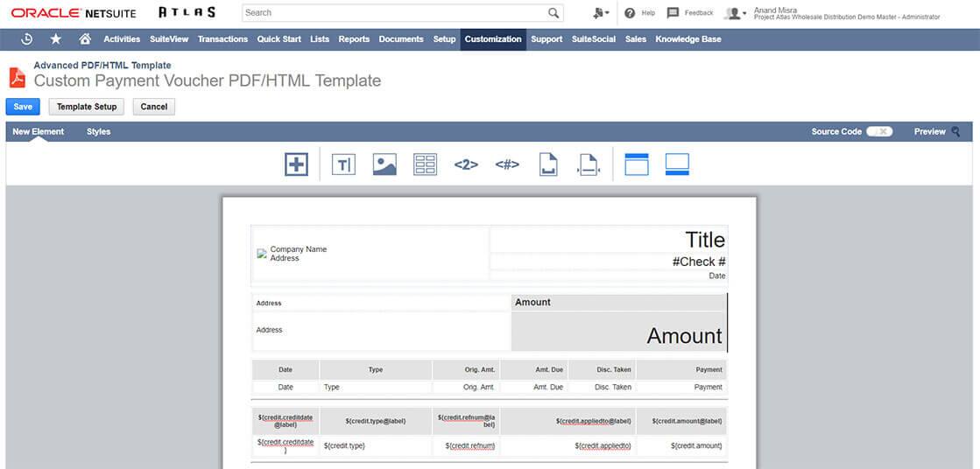Screen dimensions: 980x469
Task: Switch to the Styles tab
Action: point(98,131)
